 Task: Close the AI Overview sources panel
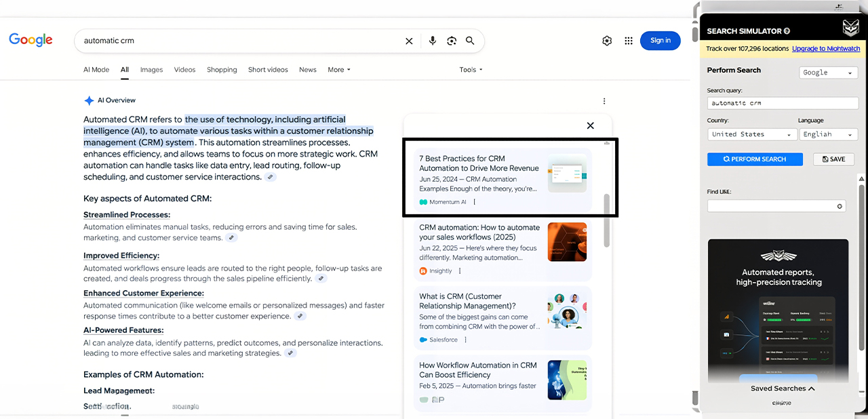(x=590, y=125)
